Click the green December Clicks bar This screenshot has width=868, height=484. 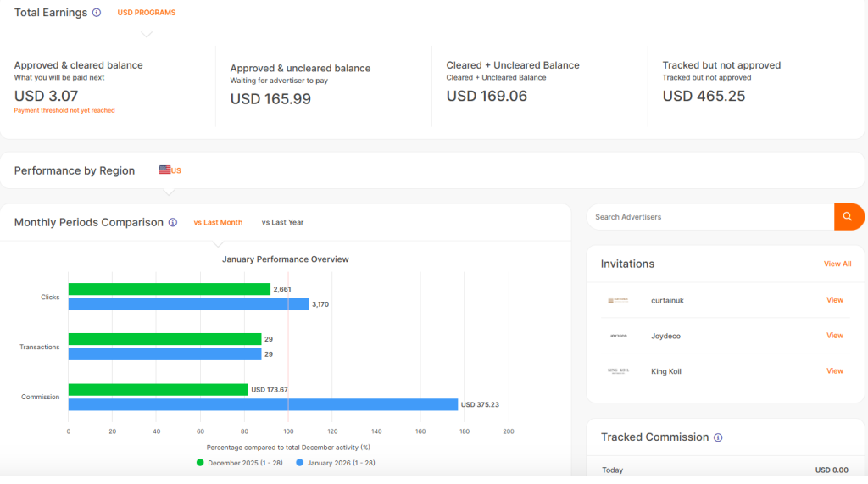coord(170,289)
